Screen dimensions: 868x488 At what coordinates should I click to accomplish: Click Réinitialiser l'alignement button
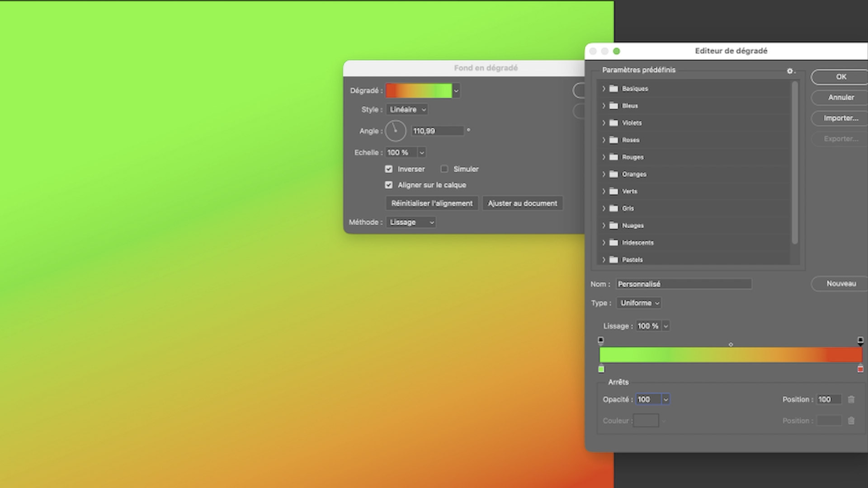pyautogui.click(x=432, y=203)
